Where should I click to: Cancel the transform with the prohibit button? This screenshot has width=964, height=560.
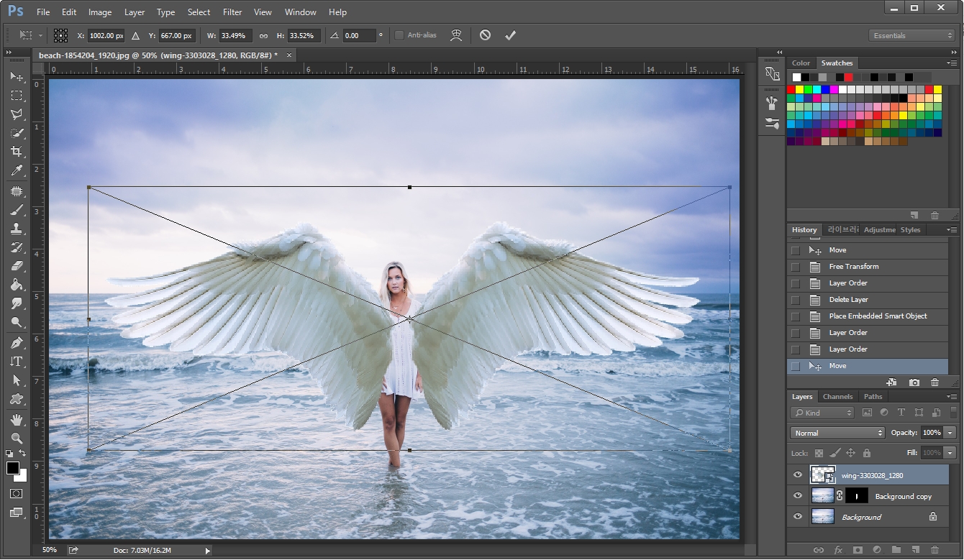(x=485, y=35)
